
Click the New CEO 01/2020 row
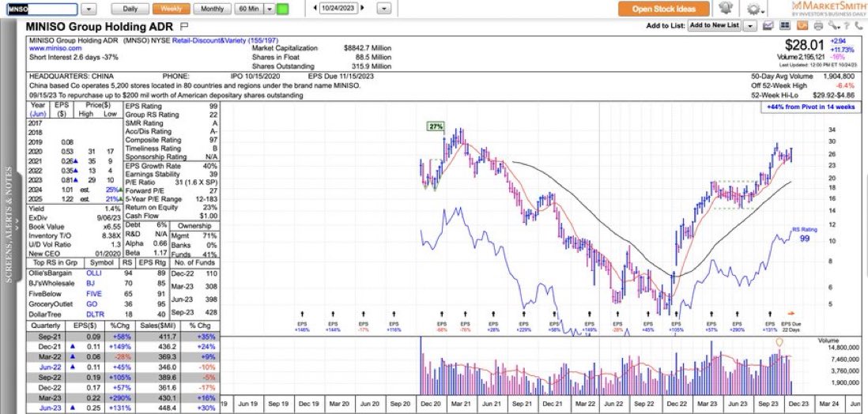(x=75, y=252)
